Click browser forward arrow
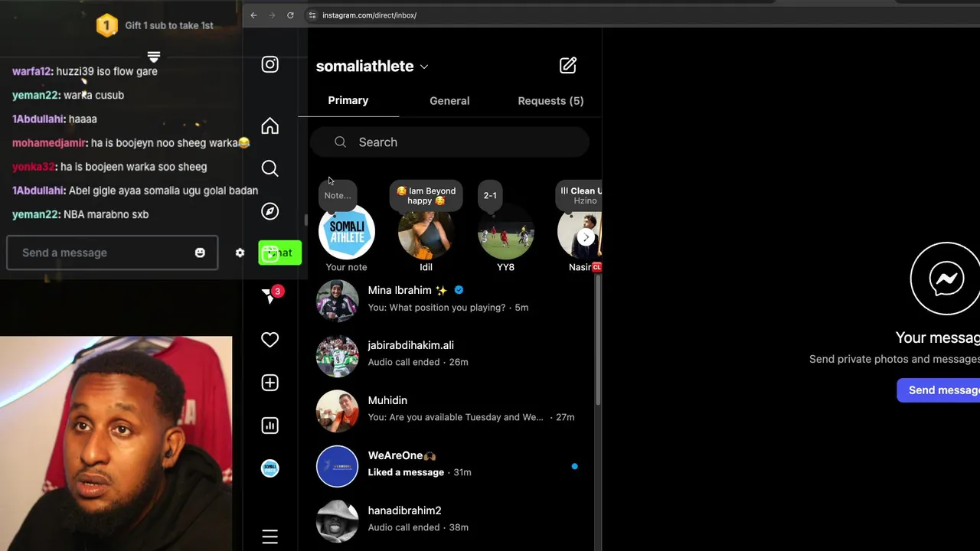The width and height of the screenshot is (980, 551). (x=272, y=15)
